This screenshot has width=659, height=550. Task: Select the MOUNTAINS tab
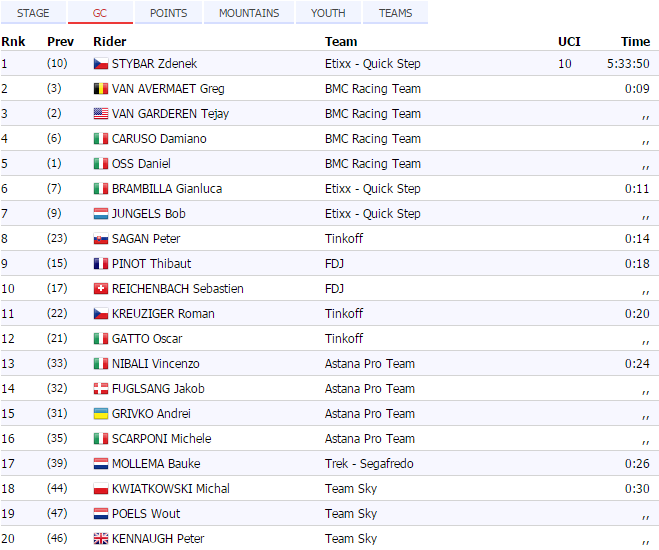tap(249, 13)
